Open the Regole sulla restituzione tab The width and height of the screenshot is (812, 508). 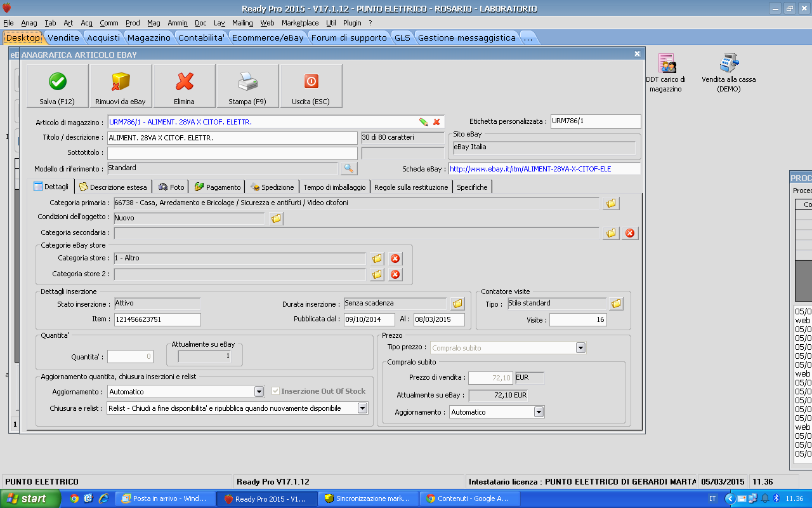pyautogui.click(x=411, y=187)
